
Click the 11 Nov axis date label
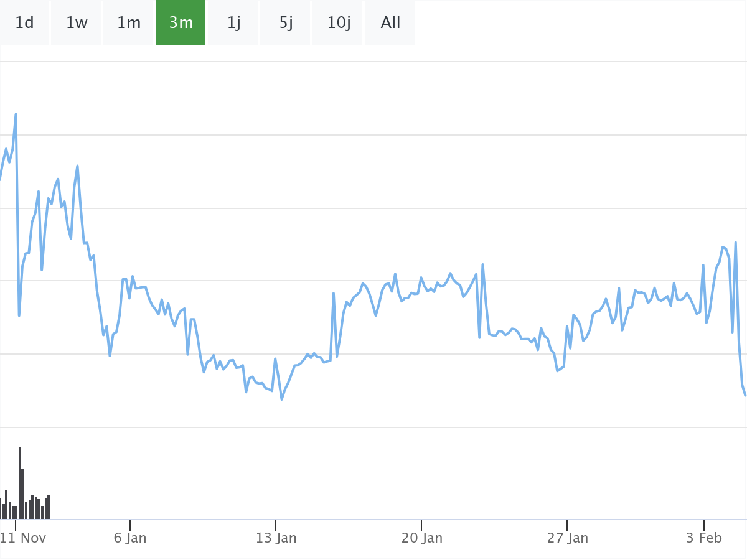[24, 538]
